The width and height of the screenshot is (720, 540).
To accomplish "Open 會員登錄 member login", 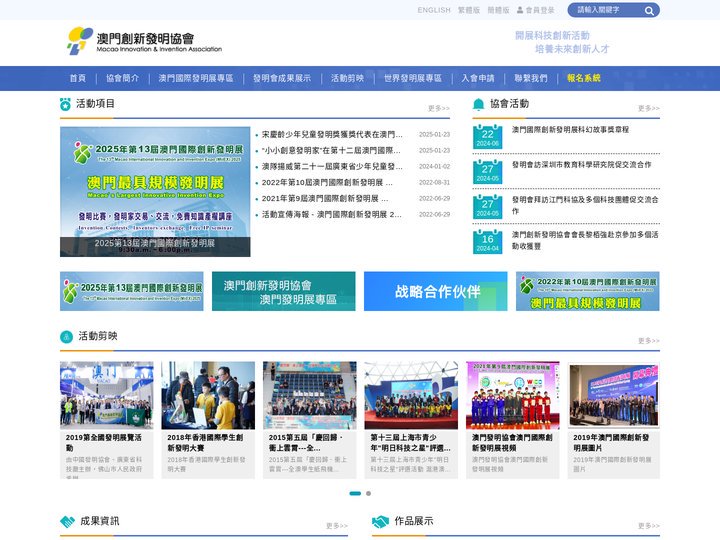I will point(540,10).
